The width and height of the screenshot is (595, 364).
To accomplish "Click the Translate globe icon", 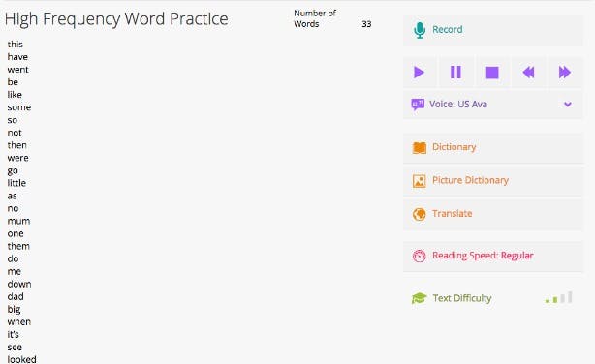I will [420, 214].
